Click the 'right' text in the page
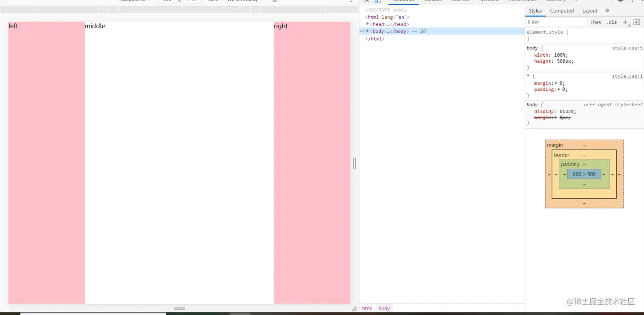 [281, 26]
